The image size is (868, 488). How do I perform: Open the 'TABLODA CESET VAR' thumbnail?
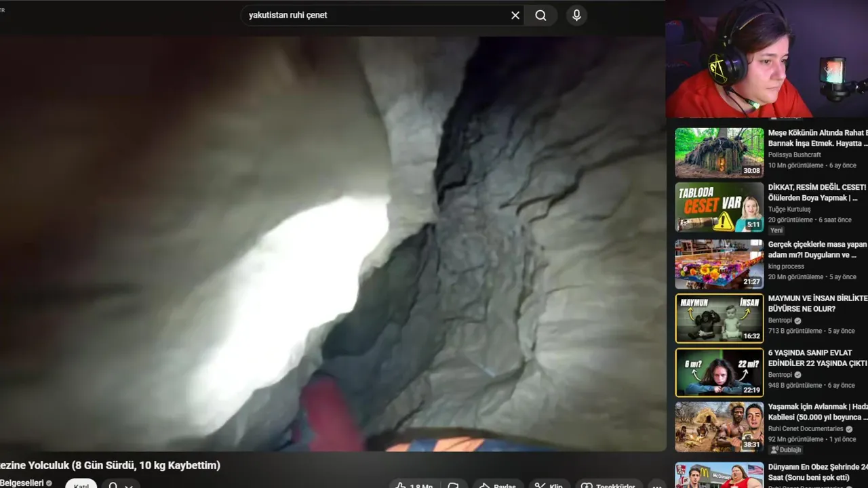pyautogui.click(x=719, y=207)
